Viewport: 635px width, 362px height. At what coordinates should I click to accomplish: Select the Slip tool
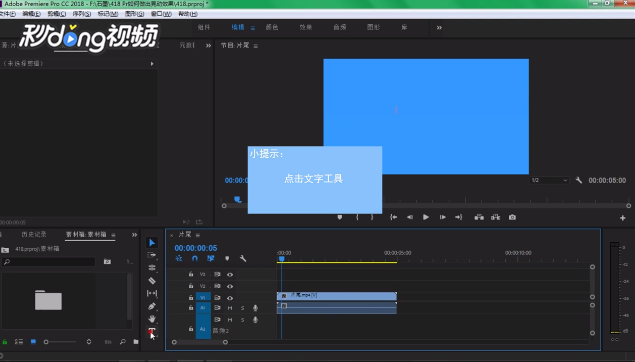pyautogui.click(x=152, y=293)
